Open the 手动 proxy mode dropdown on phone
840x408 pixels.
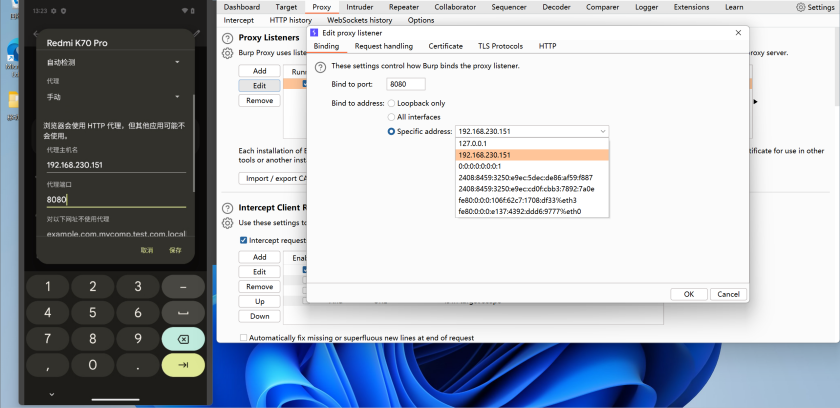pyautogui.click(x=177, y=97)
